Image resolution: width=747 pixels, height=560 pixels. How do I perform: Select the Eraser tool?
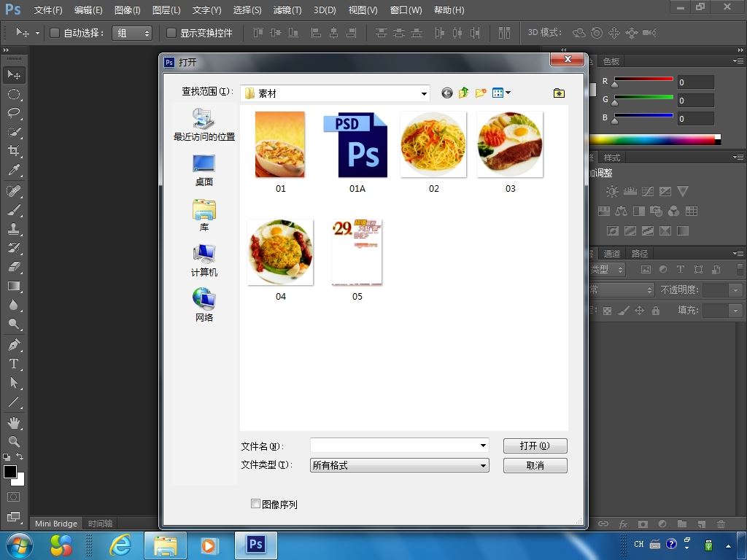[x=14, y=267]
